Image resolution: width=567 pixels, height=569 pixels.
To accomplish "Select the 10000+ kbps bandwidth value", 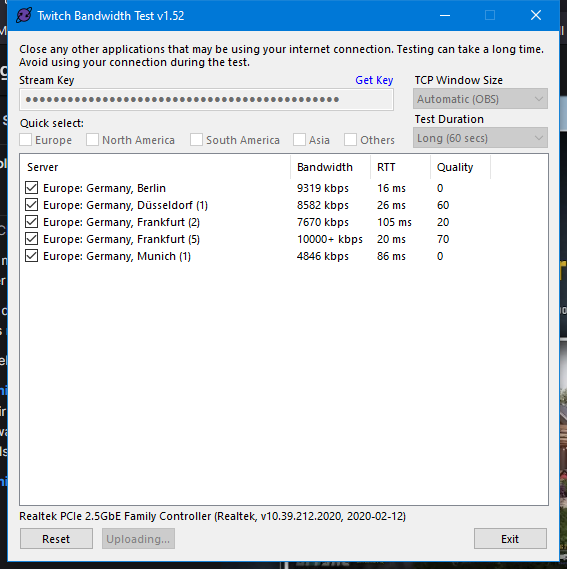I will coord(330,239).
